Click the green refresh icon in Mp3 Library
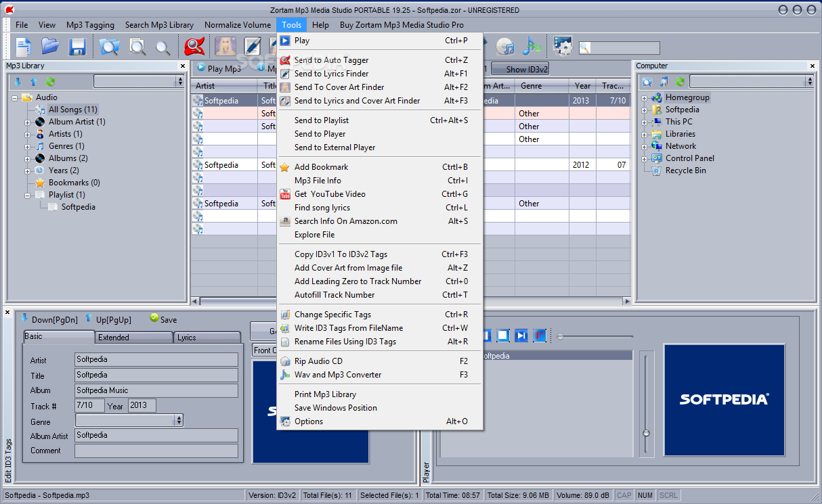Image resolution: width=822 pixels, height=504 pixels. [49, 82]
